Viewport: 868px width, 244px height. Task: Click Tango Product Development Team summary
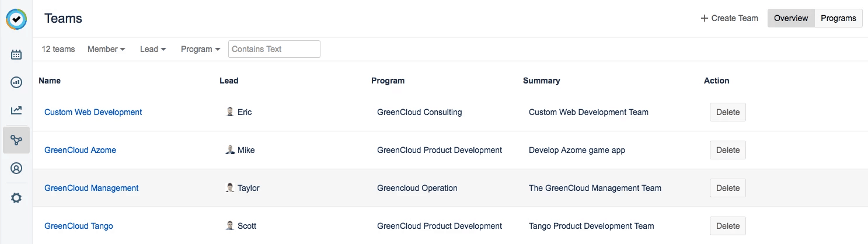tap(591, 226)
